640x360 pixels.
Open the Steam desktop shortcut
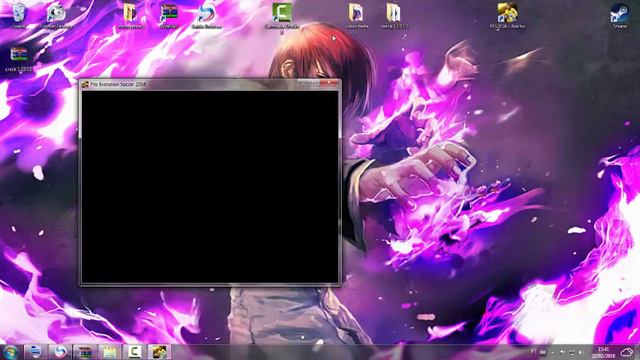pos(620,16)
